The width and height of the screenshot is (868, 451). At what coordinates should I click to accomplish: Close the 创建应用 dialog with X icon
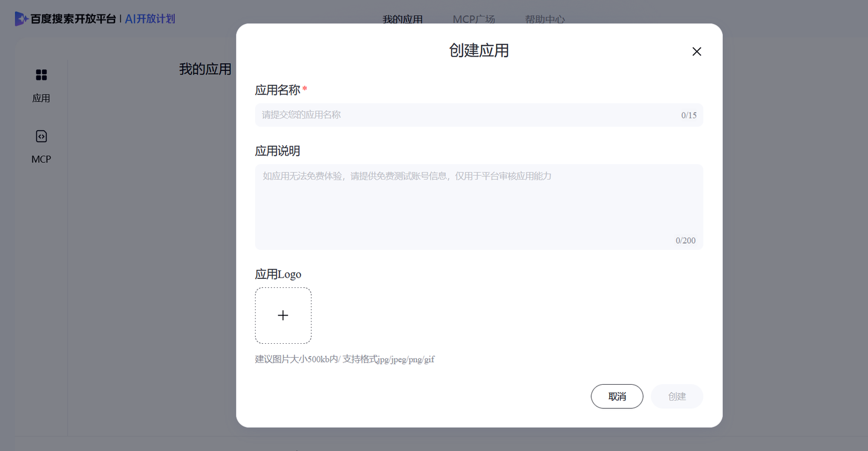point(697,52)
